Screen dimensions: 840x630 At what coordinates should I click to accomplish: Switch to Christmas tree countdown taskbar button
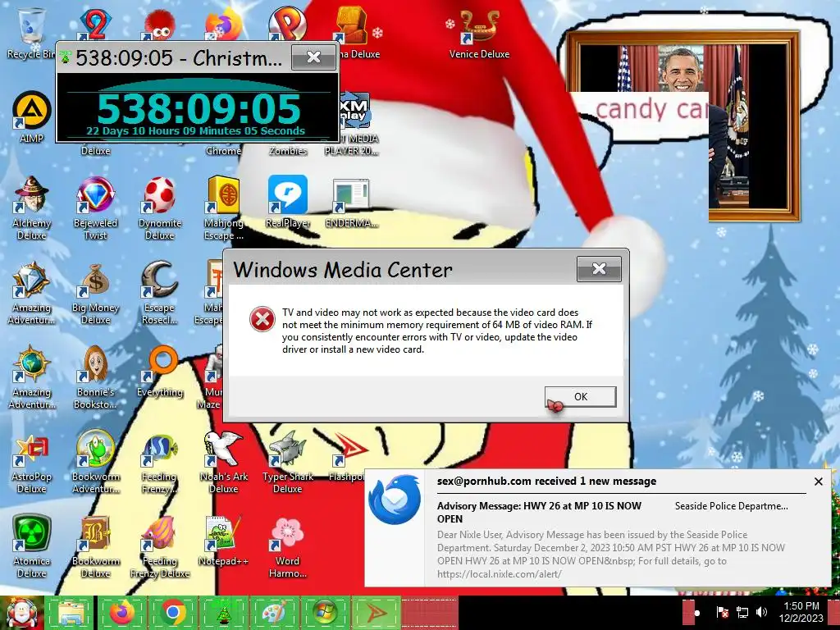pos(223,612)
